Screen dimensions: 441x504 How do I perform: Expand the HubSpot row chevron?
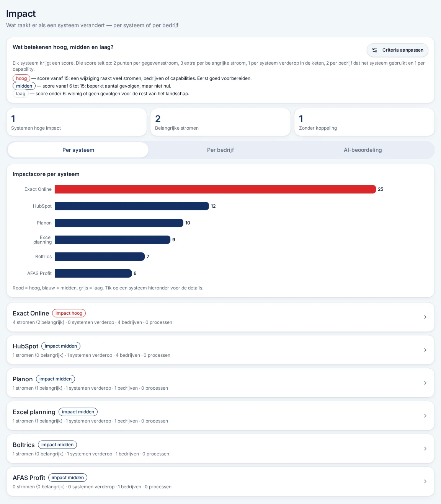pyautogui.click(x=425, y=350)
